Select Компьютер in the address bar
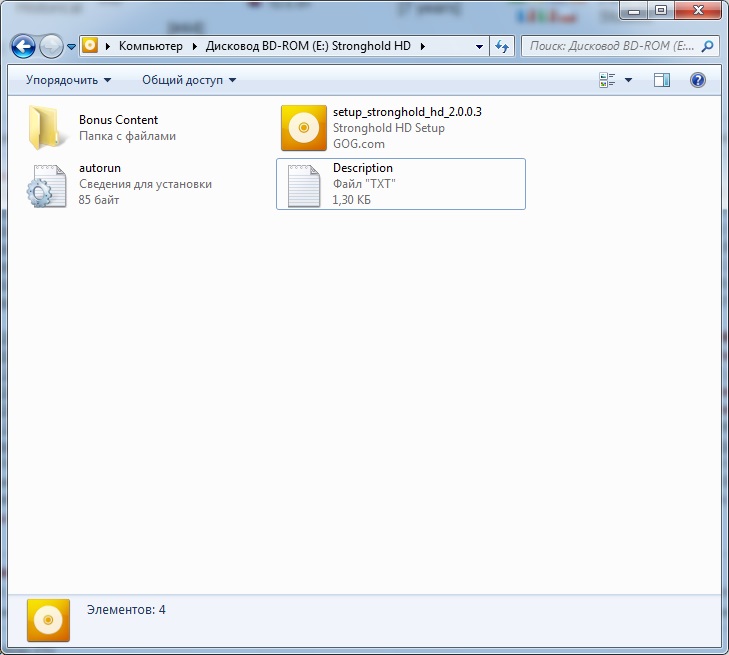This screenshot has width=729, height=655. [151, 46]
